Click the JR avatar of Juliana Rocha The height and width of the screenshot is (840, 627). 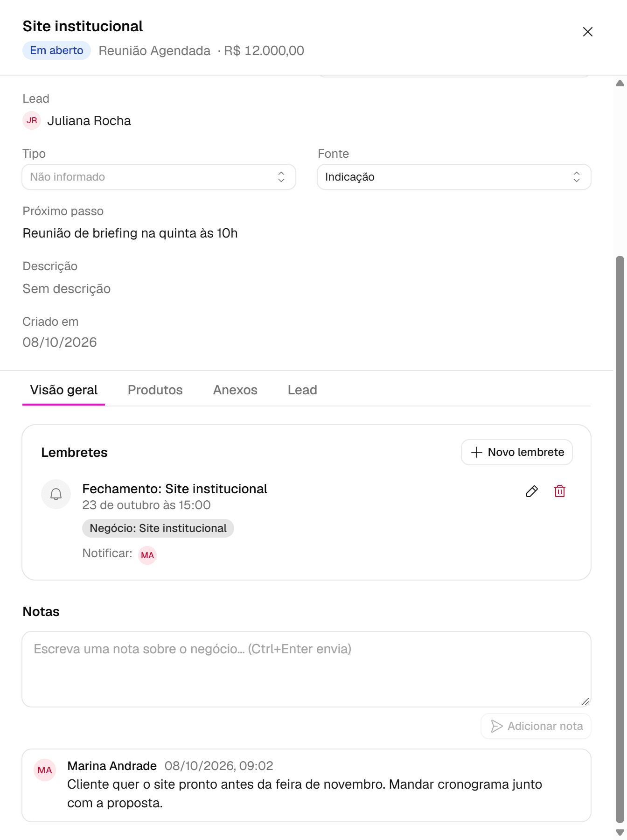pos(32,120)
